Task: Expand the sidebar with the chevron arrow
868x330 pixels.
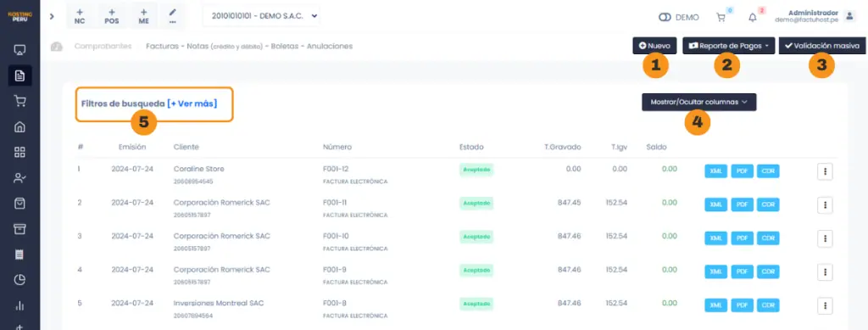Action: 52,17
